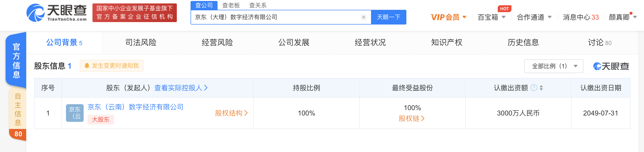This screenshot has width=644, height=152.
Task: Open the HOT toolbox menu
Action: 491,17
